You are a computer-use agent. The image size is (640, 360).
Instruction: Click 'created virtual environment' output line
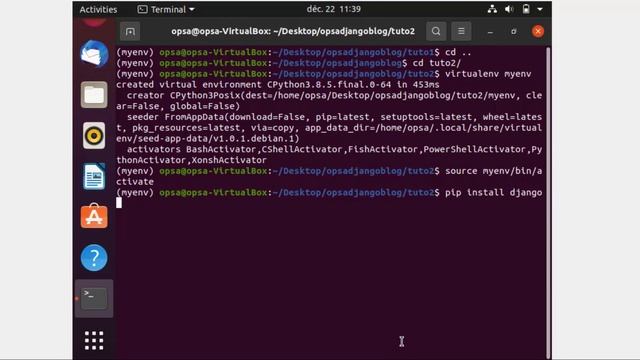(278, 85)
